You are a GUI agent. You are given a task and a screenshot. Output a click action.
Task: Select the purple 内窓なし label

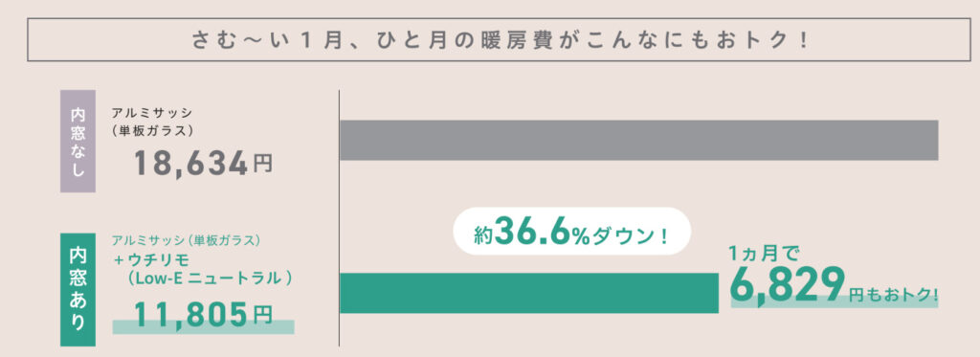tap(78, 141)
